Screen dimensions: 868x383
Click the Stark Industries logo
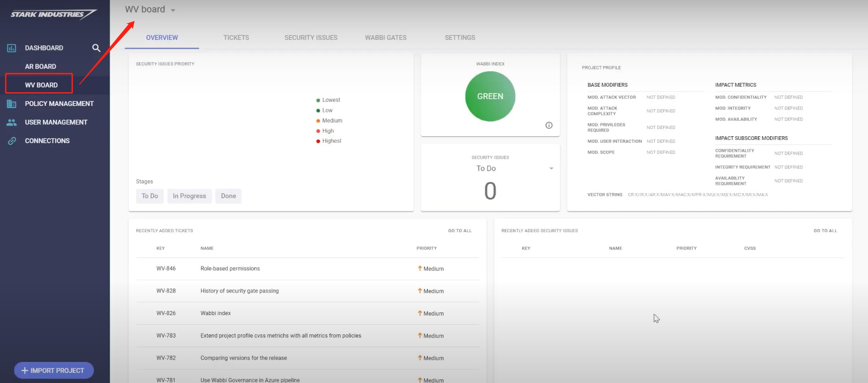[53, 14]
